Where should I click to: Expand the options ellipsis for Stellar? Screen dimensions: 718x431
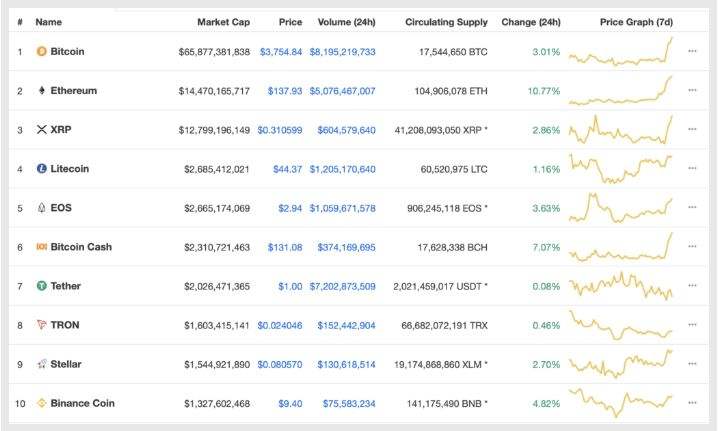tap(692, 364)
